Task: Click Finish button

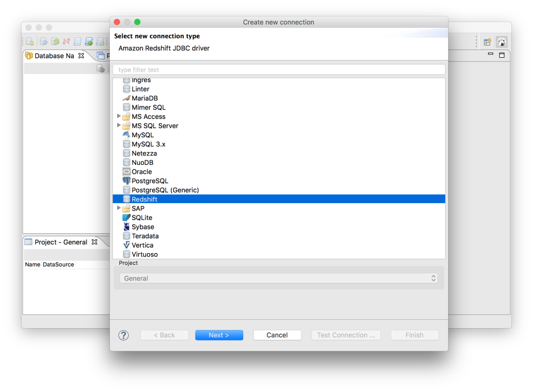Action: 414,335
